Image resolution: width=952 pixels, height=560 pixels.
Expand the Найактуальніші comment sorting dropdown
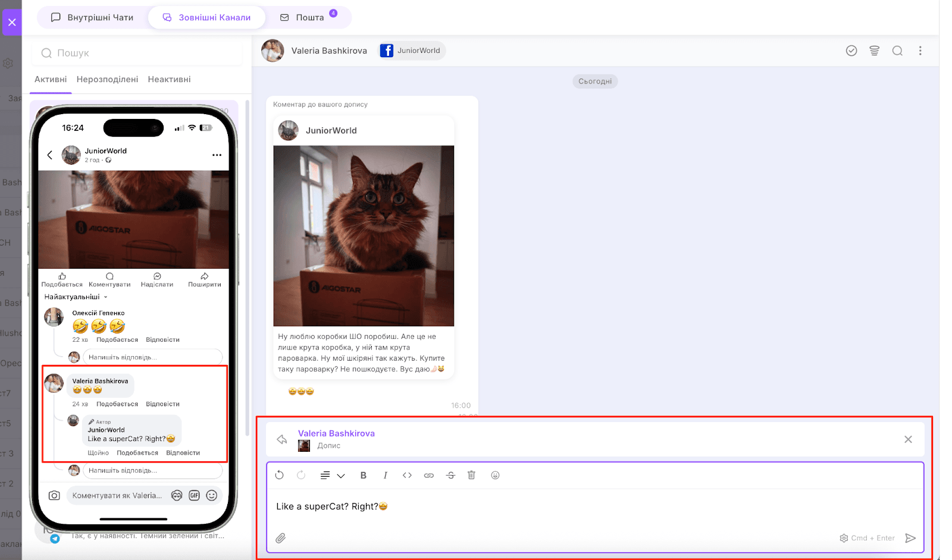tap(76, 297)
